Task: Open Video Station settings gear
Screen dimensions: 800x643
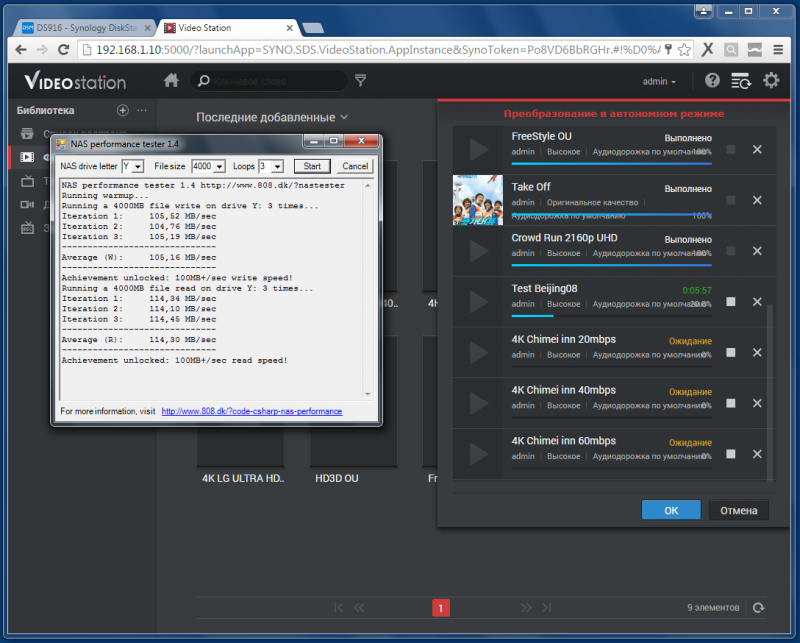Action: [x=770, y=81]
